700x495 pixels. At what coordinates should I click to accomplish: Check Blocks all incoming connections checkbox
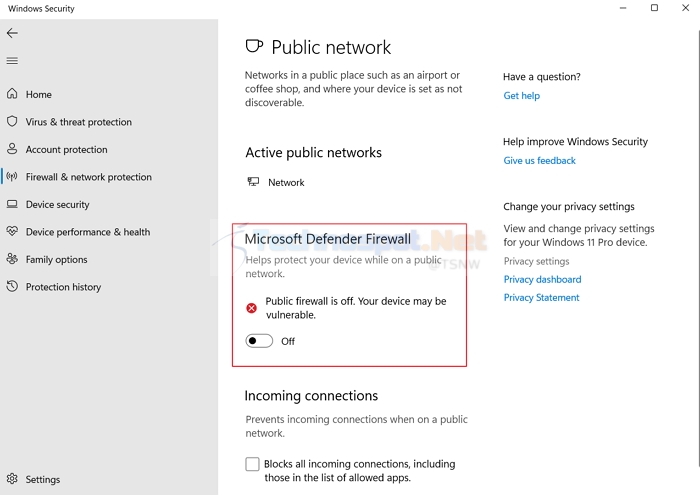(252, 464)
